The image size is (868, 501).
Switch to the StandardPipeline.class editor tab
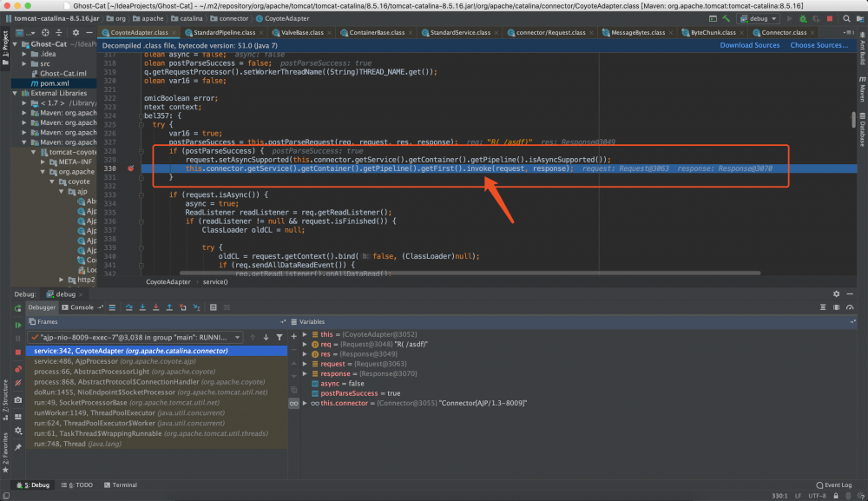coord(217,32)
